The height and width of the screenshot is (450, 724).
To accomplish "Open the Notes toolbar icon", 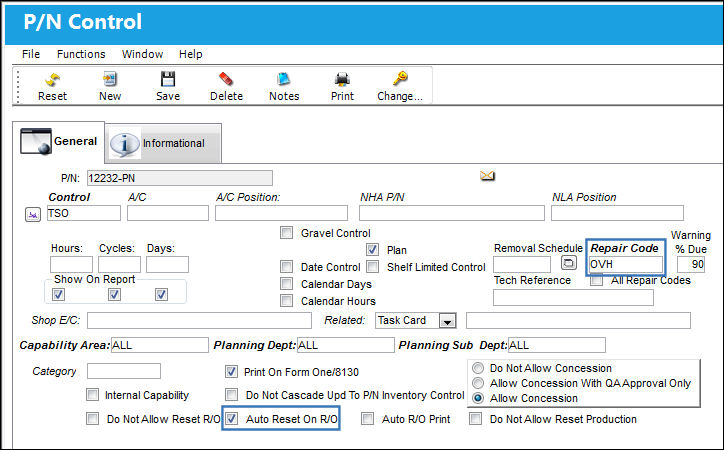I will tap(284, 79).
